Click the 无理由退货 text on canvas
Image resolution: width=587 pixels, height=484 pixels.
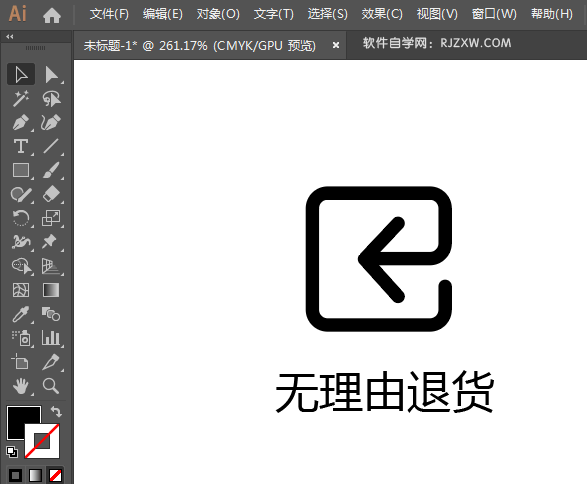point(385,392)
